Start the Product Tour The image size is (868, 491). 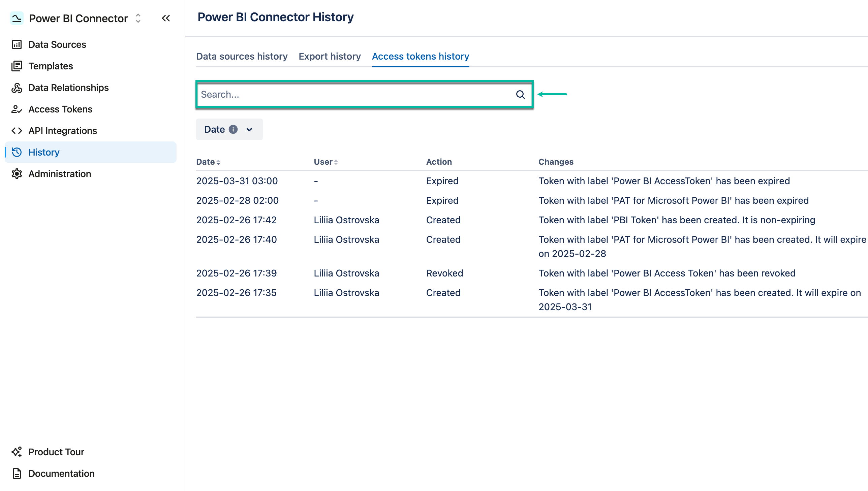(x=56, y=452)
